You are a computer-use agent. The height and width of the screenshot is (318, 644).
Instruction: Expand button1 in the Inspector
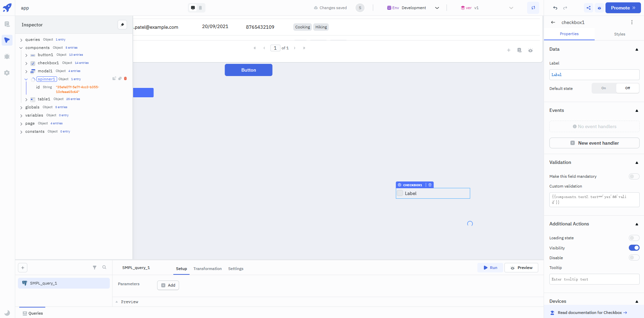tap(26, 55)
